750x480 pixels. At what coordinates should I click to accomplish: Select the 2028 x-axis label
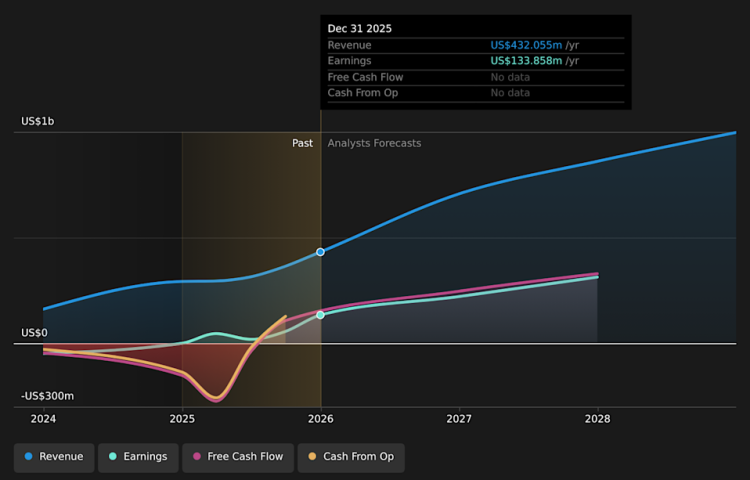pyautogui.click(x=597, y=419)
